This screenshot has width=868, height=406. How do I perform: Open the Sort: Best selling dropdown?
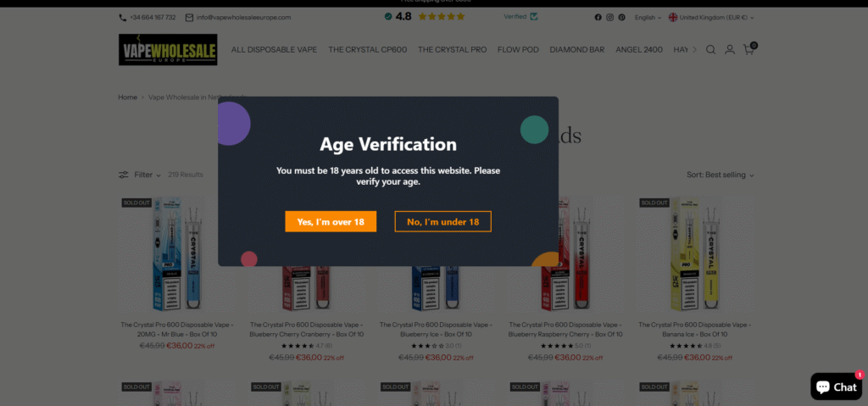click(721, 175)
